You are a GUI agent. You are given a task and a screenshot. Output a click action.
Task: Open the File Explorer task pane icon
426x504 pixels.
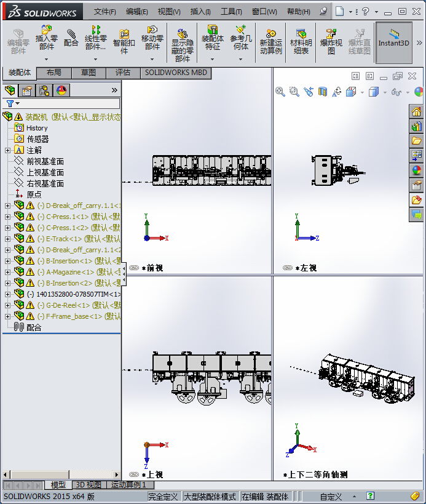[416, 141]
